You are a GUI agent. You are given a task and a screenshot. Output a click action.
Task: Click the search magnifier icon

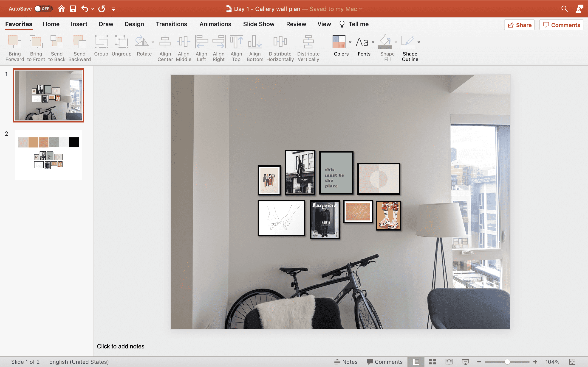[x=564, y=9]
